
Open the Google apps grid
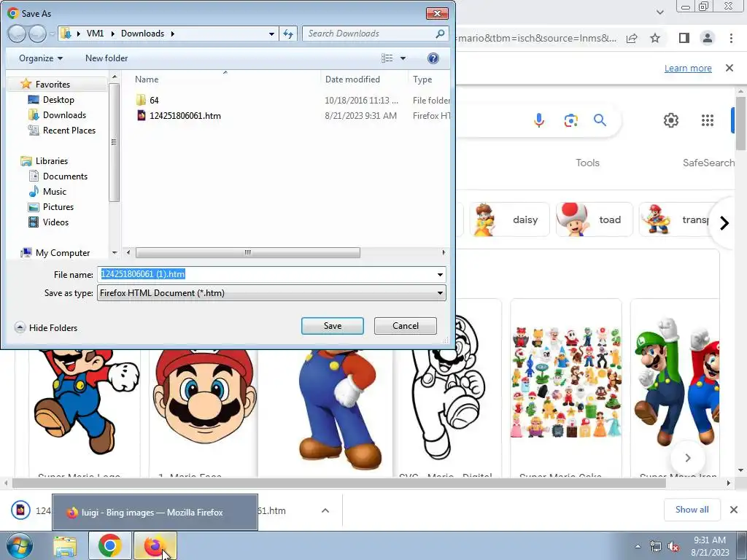(708, 120)
